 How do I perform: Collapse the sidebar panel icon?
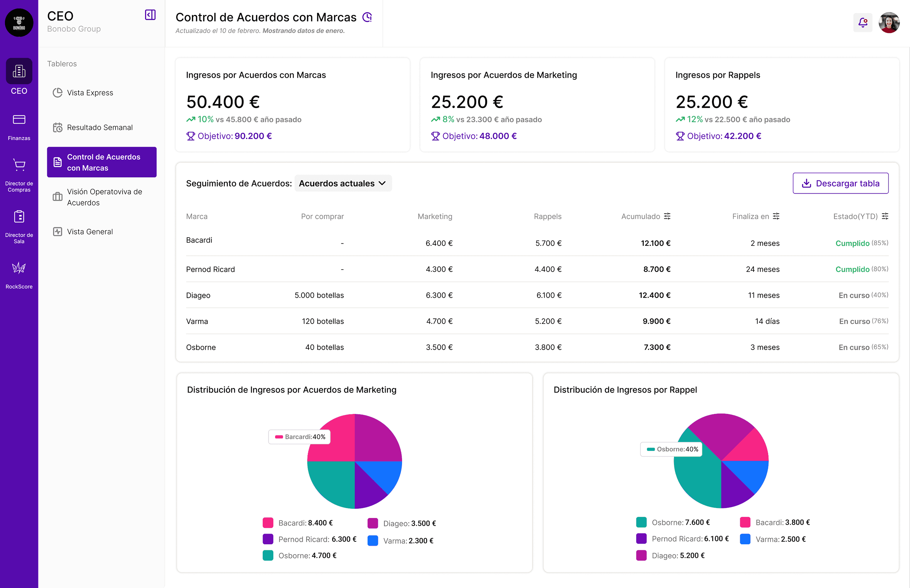click(150, 15)
